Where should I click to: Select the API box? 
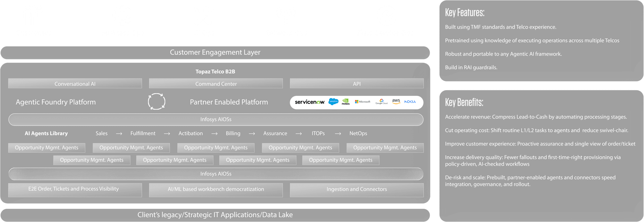pyautogui.click(x=356, y=84)
